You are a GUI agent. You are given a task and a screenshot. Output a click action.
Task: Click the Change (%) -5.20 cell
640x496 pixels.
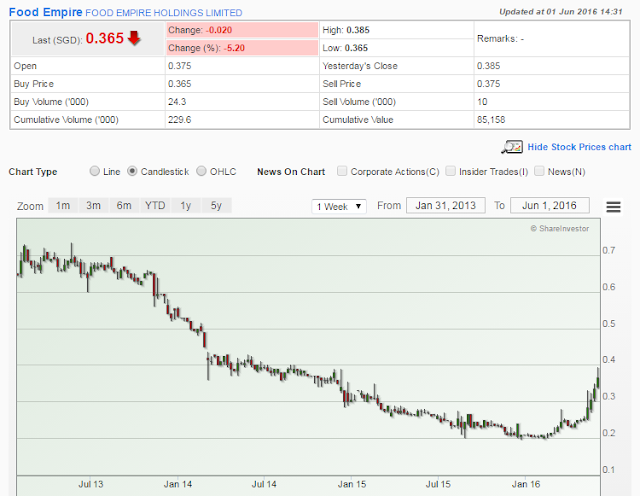[x=242, y=48]
